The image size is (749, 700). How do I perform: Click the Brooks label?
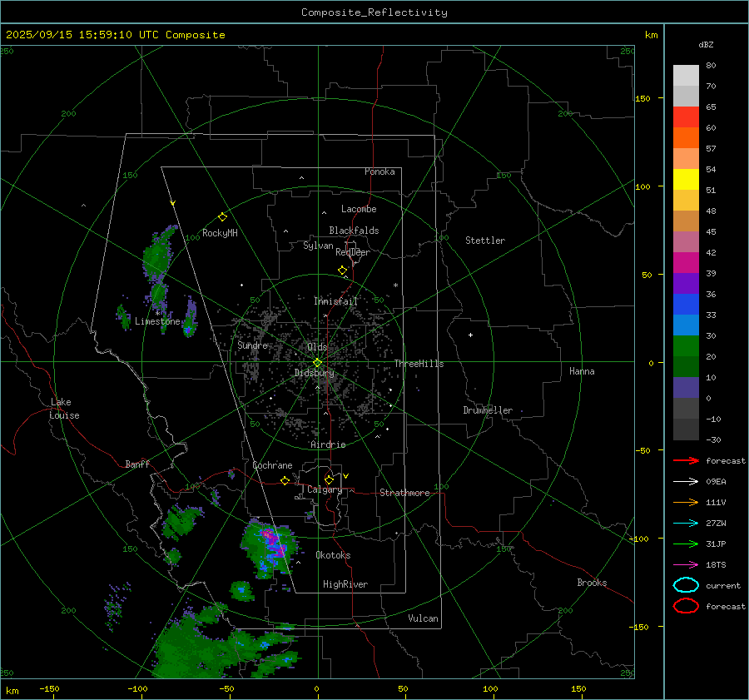592,583
